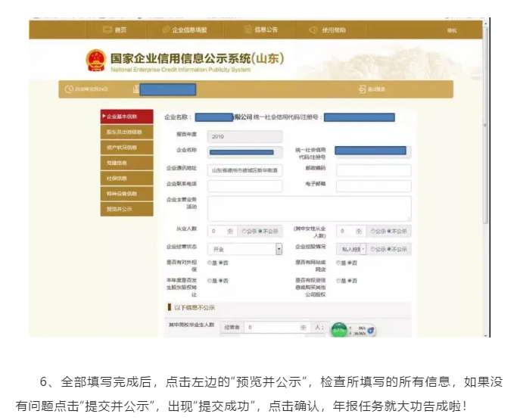The height and width of the screenshot is (420, 517).
Task: Select 是 for 本年度是否发生股东股权转让
Action: pyautogui.click(x=210, y=281)
